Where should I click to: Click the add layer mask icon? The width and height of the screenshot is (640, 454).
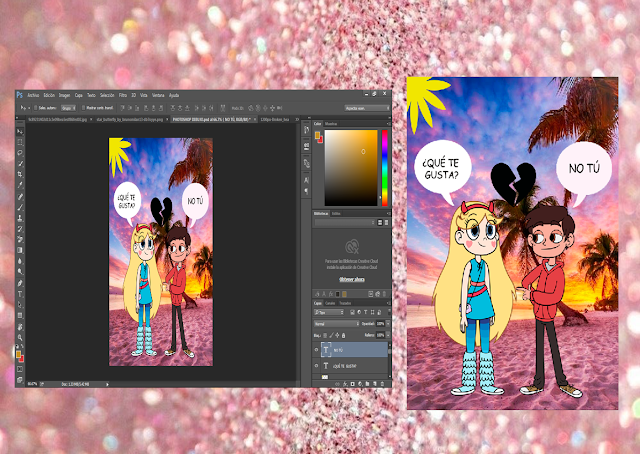point(353,384)
